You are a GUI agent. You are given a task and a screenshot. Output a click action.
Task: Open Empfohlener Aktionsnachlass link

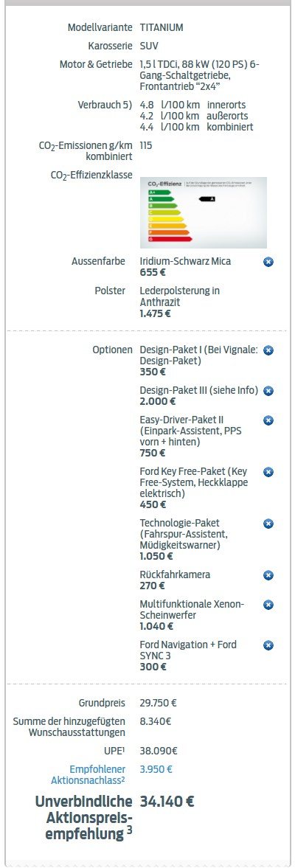(88, 774)
